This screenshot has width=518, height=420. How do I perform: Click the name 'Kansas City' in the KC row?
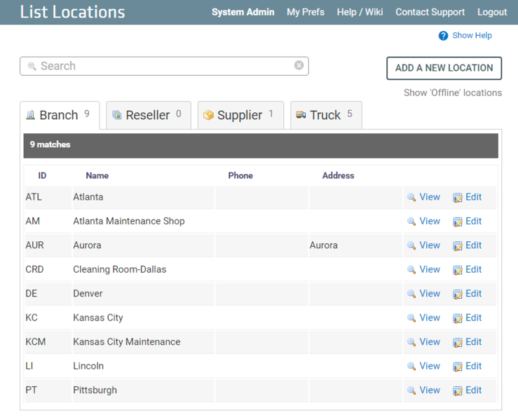pos(98,318)
